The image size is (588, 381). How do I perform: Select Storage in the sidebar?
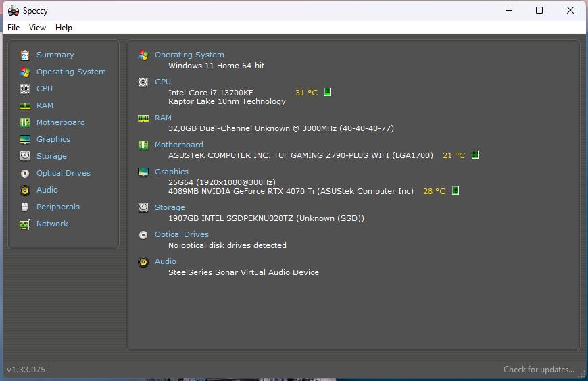tap(51, 156)
